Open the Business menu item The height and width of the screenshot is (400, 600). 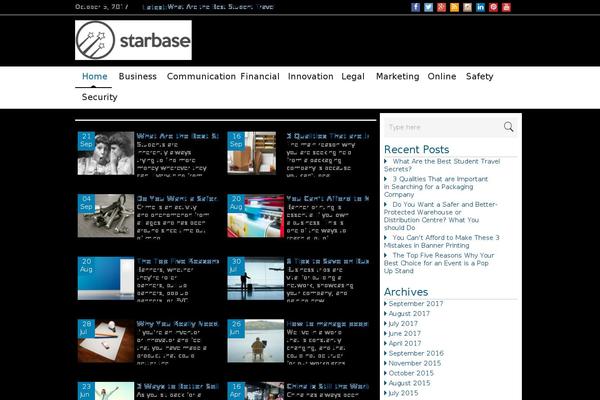[x=137, y=77]
